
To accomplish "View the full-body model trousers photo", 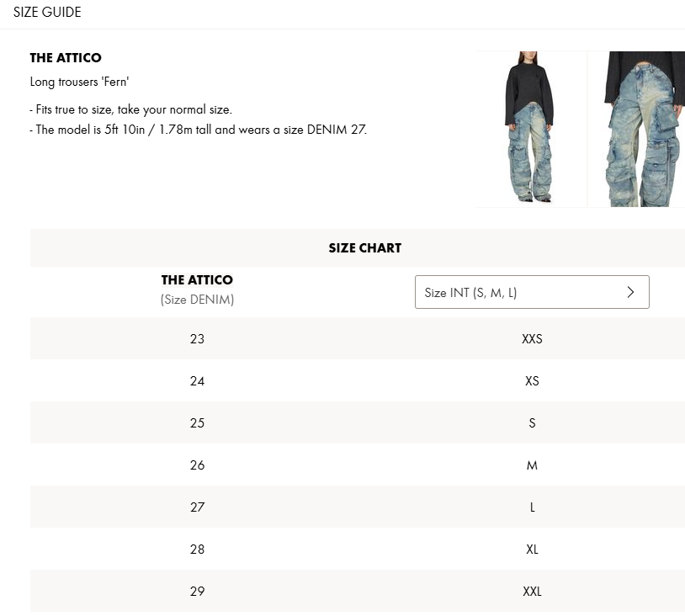I will click(x=530, y=129).
